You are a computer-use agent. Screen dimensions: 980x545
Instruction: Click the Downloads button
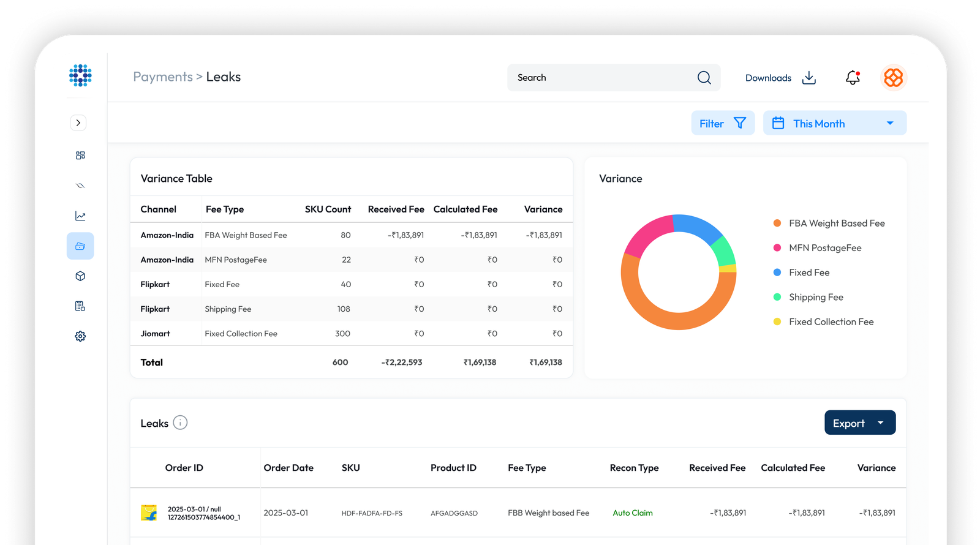(780, 78)
